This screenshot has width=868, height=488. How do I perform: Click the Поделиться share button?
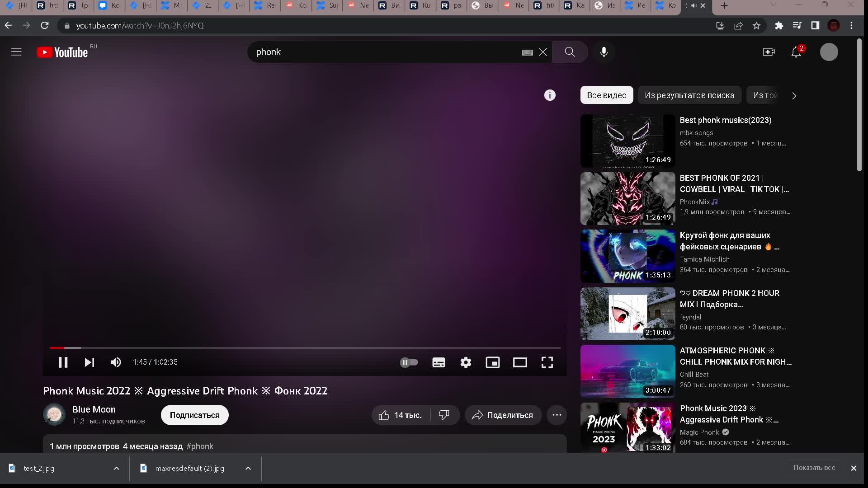pos(503,415)
